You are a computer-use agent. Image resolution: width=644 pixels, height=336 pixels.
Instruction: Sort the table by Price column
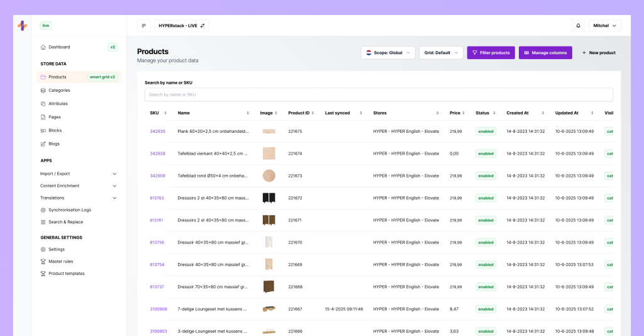458,113
